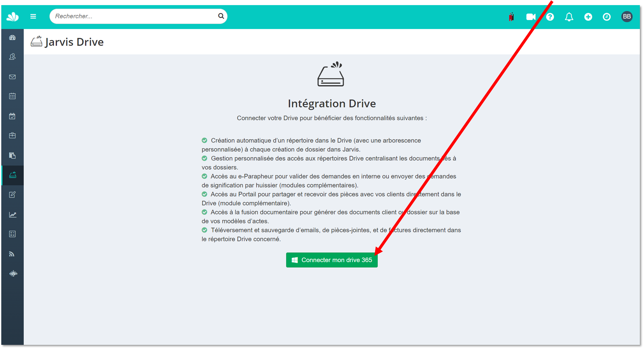Open the dashboard gauge sidebar icon
This screenshot has height=349, width=644.
click(12, 38)
